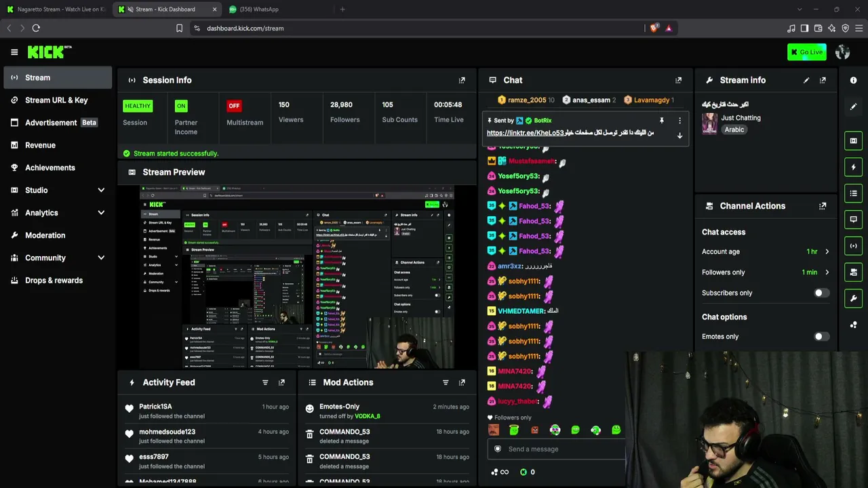The image size is (868, 488).
Task: Expand pinned message with down arrow
Action: (679, 136)
